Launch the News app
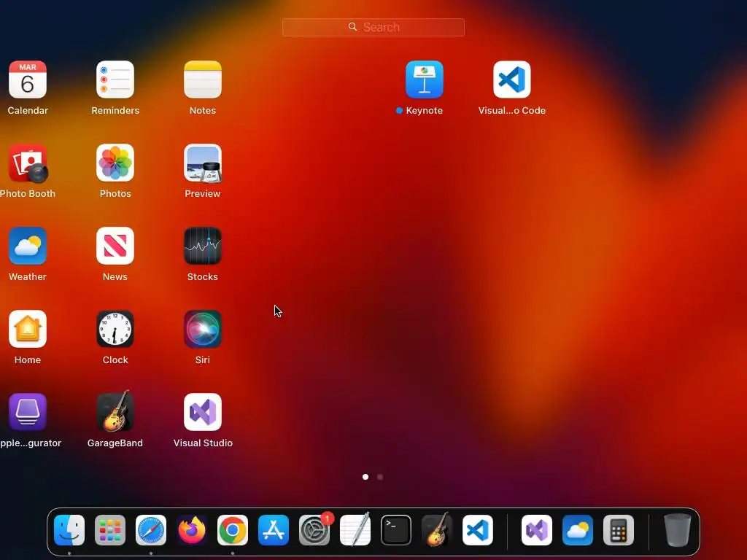747x560 pixels. point(115,246)
